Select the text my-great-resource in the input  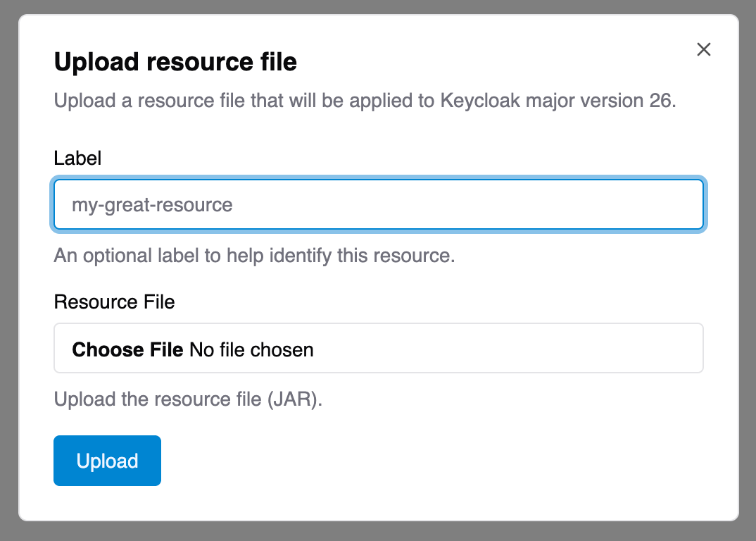(x=151, y=204)
